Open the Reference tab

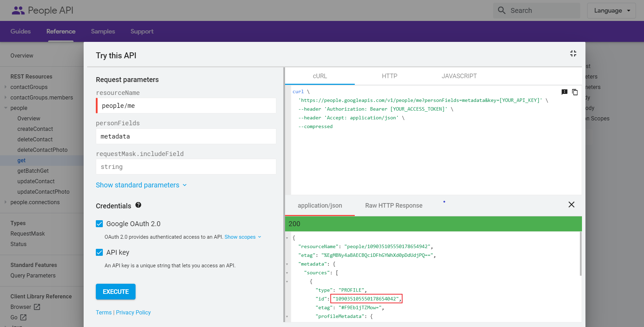pos(61,31)
